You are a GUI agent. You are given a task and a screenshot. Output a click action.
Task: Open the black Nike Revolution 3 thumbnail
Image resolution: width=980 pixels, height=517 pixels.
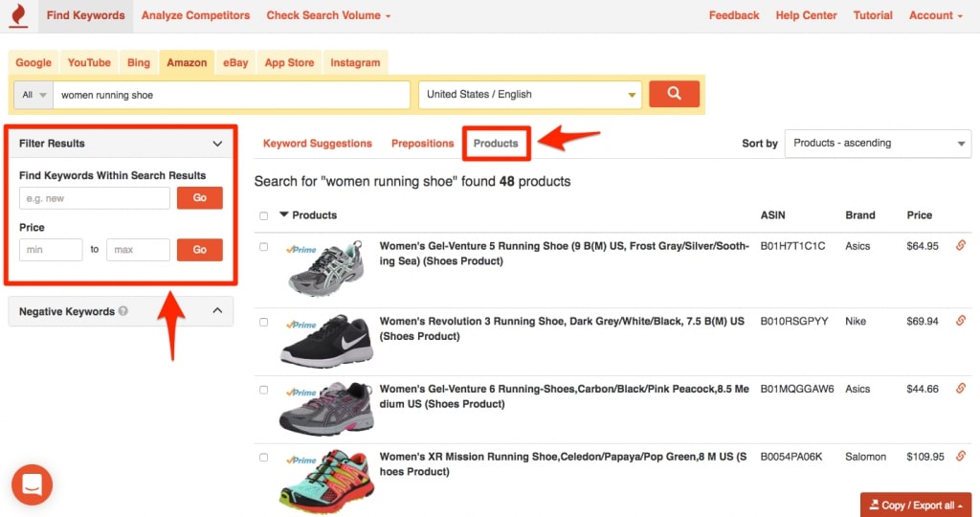point(326,342)
